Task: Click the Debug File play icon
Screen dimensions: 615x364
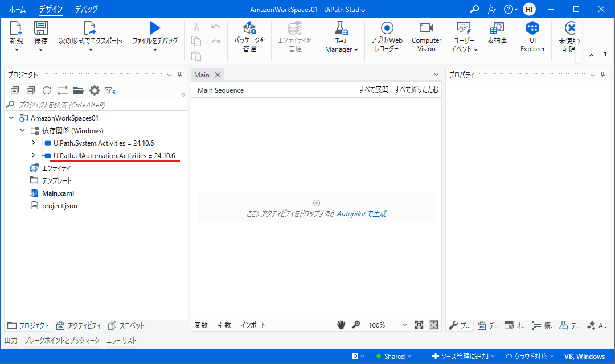Action: click(x=155, y=28)
